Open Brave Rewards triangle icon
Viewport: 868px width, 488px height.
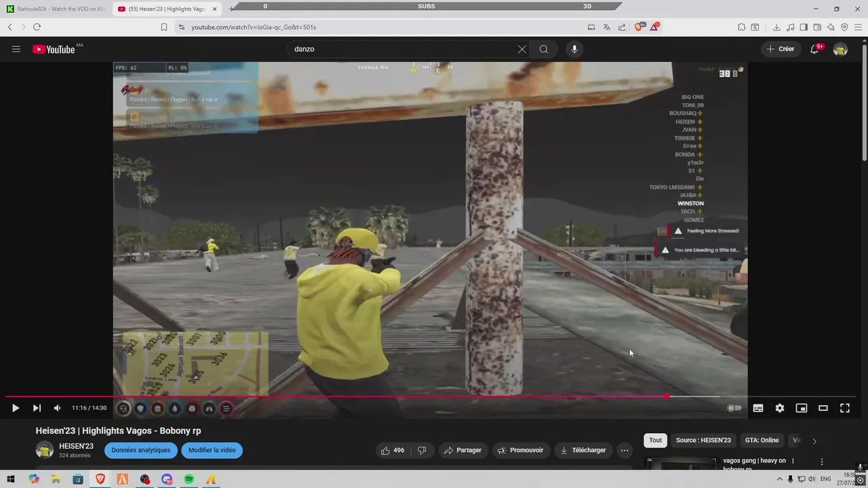(x=654, y=27)
